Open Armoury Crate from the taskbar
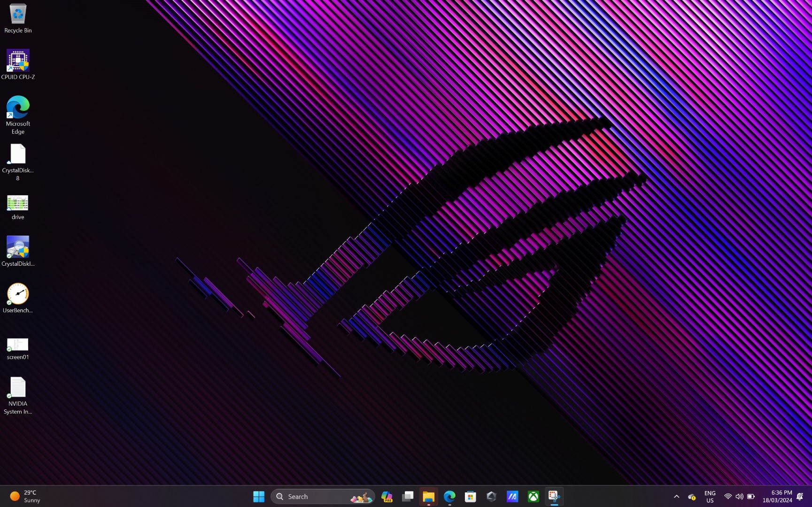This screenshot has height=507, width=812. pyautogui.click(x=491, y=496)
